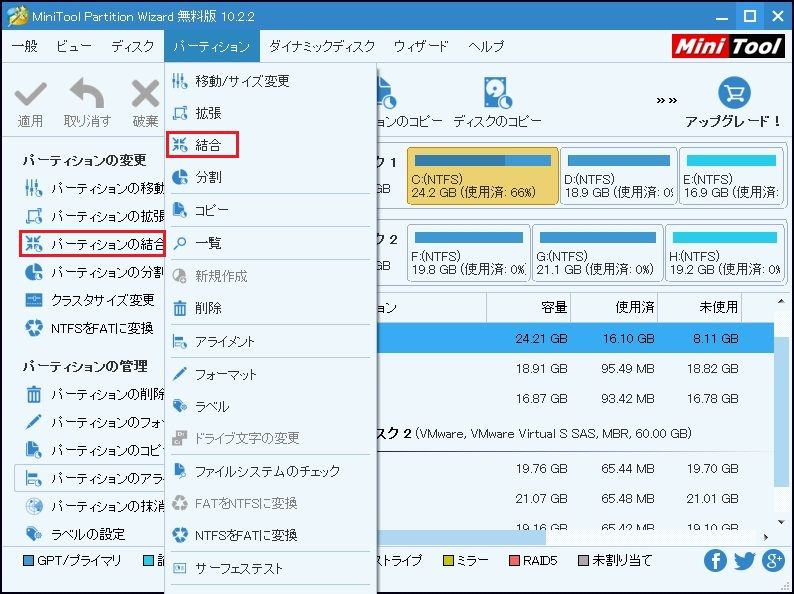Click the sidebar wipe partition item
The image size is (794, 594).
pyautogui.click(x=94, y=506)
